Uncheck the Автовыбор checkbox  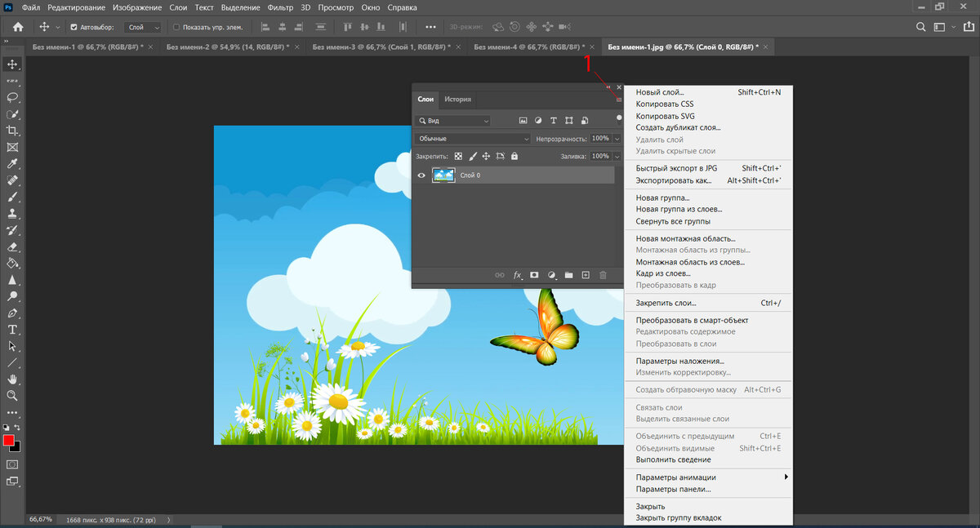point(74,27)
